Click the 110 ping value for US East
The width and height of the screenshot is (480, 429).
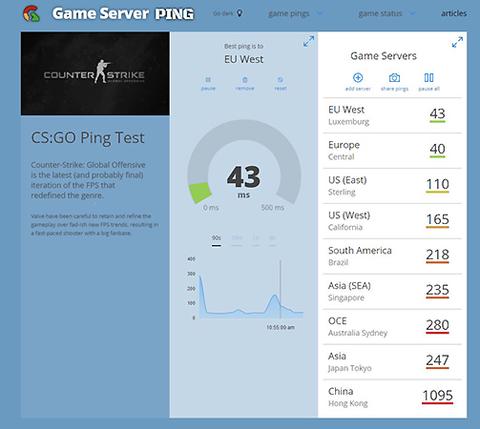point(438,184)
